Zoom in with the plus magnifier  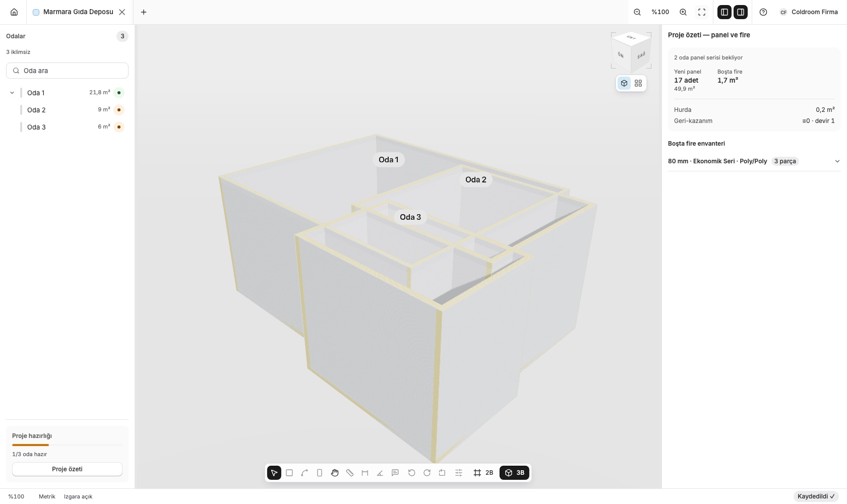click(683, 12)
